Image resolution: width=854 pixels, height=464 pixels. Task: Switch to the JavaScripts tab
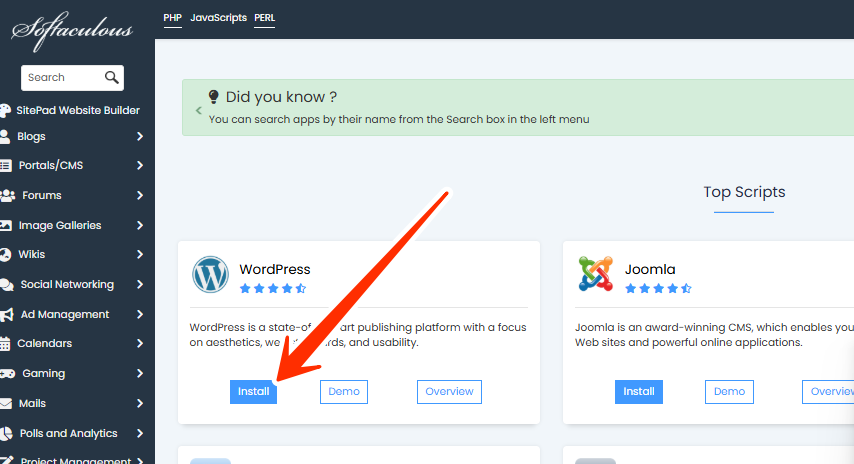[x=218, y=18]
